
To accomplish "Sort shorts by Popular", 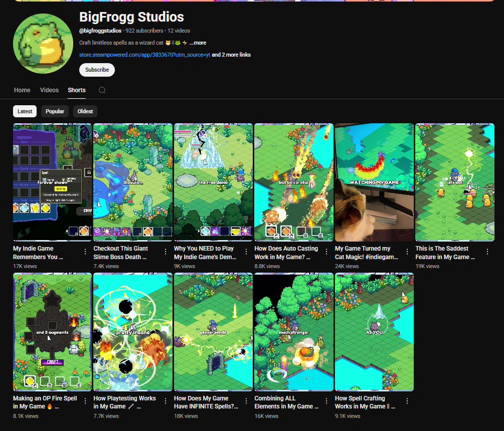I will tap(55, 111).
